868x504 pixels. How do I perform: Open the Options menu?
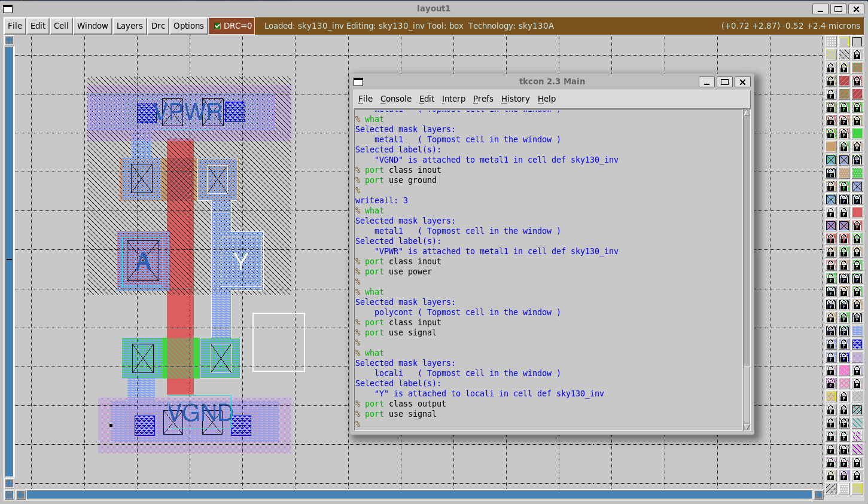188,26
